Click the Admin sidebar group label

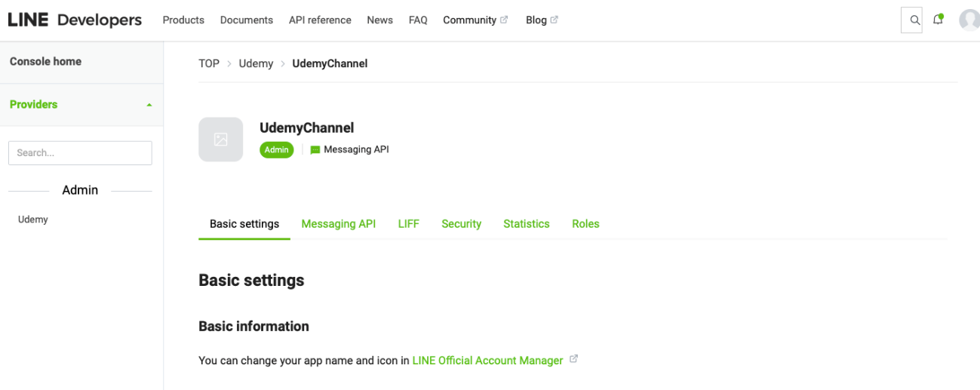pos(80,190)
